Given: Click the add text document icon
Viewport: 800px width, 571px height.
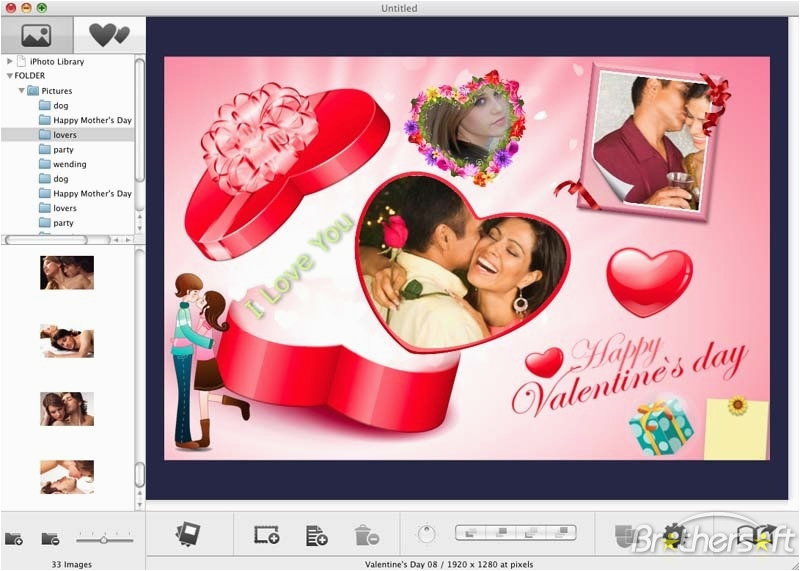Looking at the screenshot, I should pos(316,536).
